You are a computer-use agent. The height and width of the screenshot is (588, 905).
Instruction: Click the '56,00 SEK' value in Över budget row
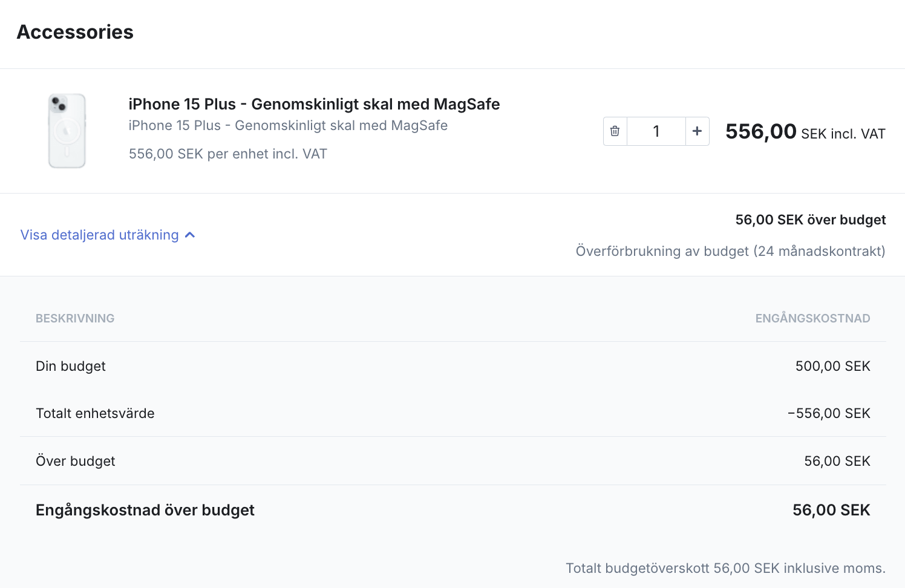tap(837, 461)
